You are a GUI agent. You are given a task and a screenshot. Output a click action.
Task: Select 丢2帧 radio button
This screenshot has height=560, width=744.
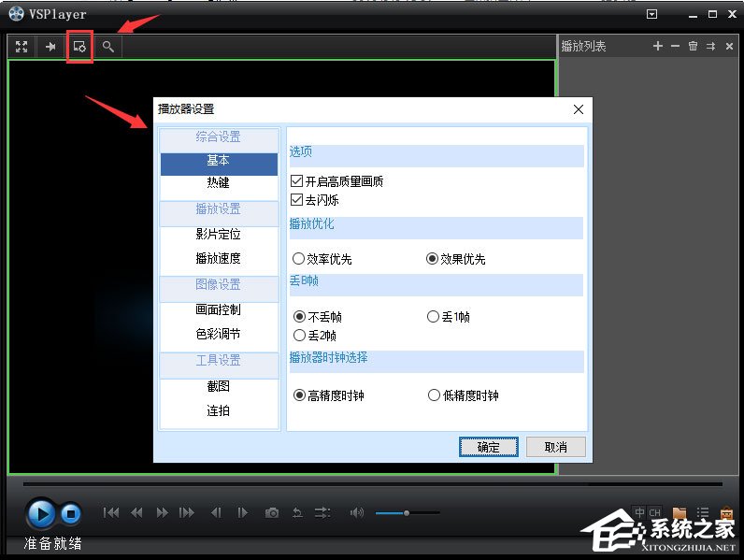299,335
